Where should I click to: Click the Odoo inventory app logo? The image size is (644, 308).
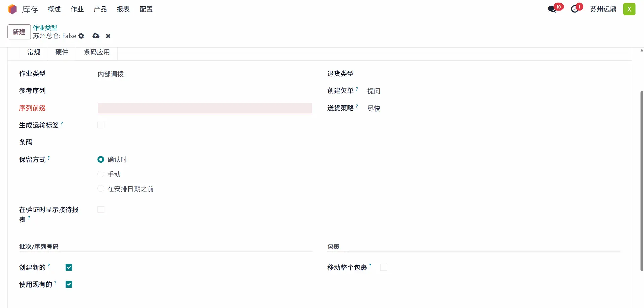pyautogui.click(x=12, y=9)
